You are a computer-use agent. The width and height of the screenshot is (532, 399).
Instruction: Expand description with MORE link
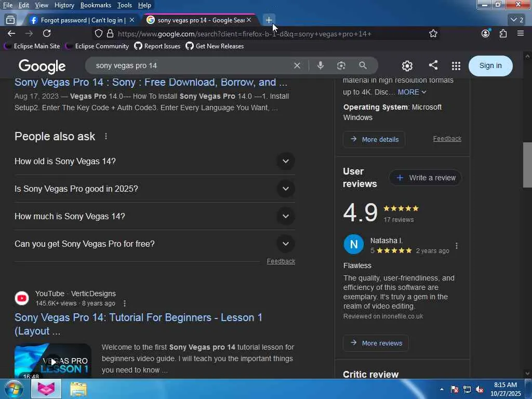tap(412, 92)
